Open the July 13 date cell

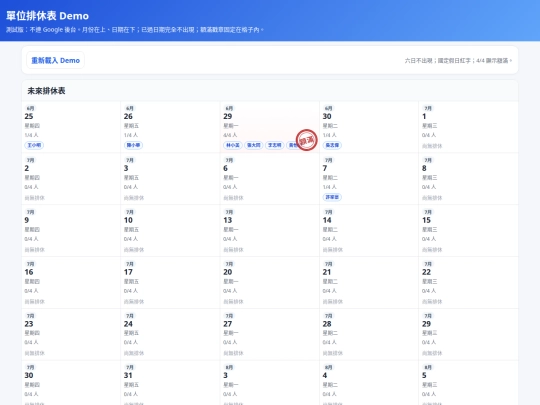point(270,231)
